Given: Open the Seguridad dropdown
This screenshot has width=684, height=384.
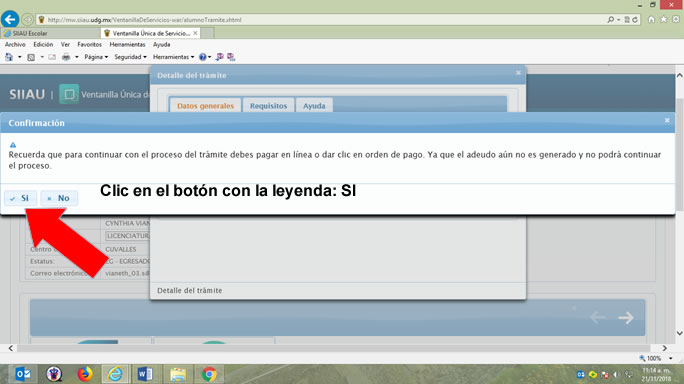Looking at the screenshot, I should [130, 57].
